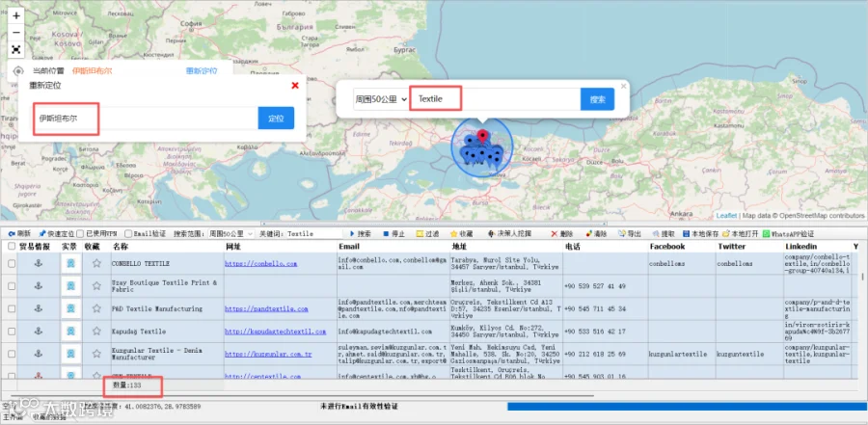
Task: Open https://pandtextile.com link
Action: [266, 308]
